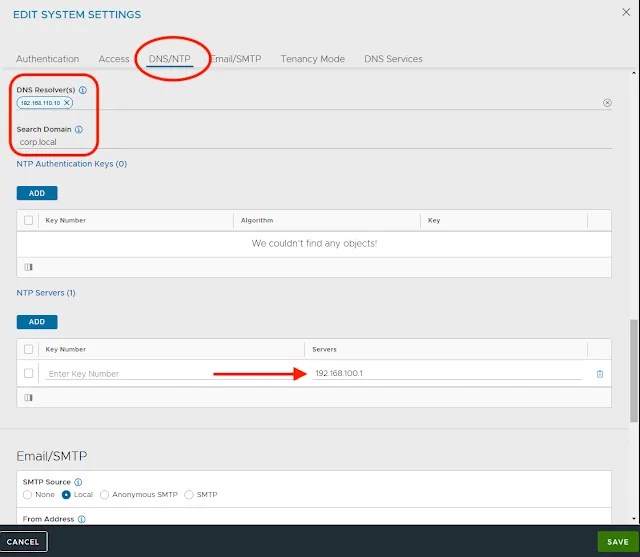Clear all DNS resolvers with circle-x icon
This screenshot has width=640, height=557.
click(607, 103)
